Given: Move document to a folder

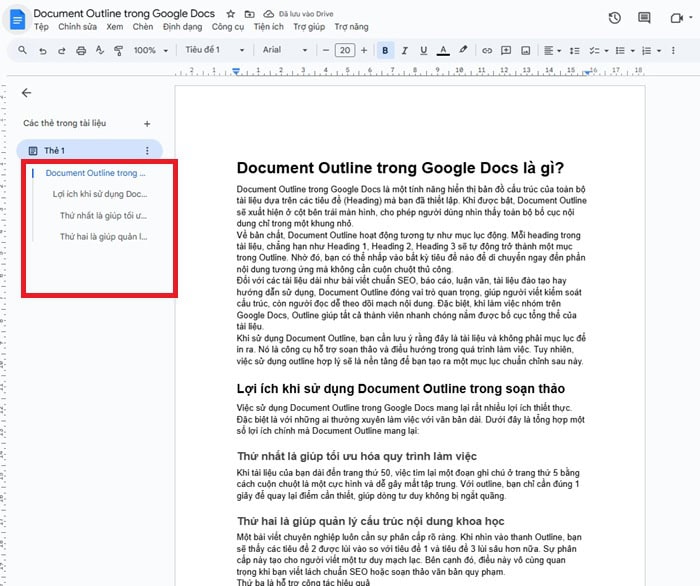Looking at the screenshot, I should tap(250, 14).
